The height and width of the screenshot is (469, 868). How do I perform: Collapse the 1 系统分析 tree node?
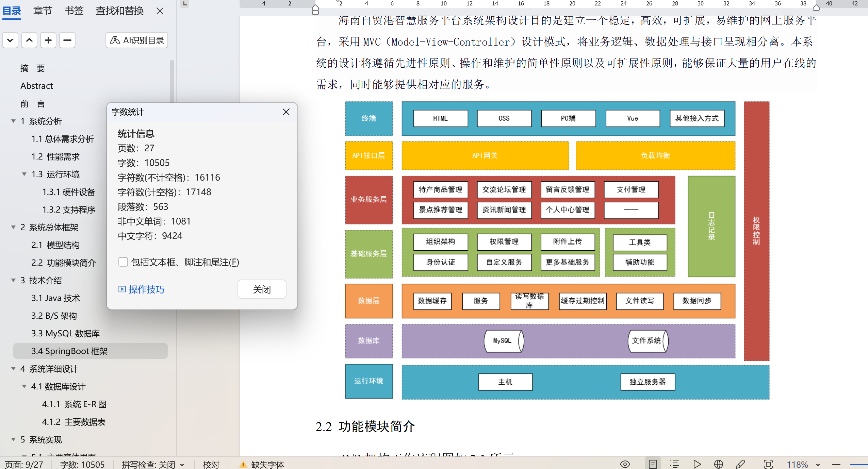pos(13,121)
